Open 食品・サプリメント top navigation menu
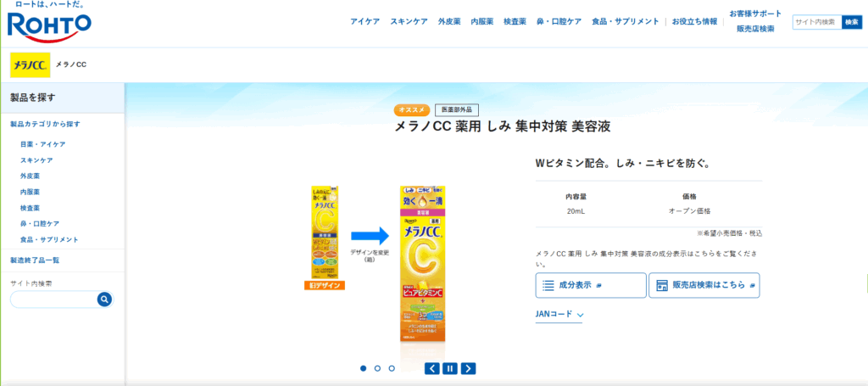868x386 pixels. pyautogui.click(x=626, y=21)
